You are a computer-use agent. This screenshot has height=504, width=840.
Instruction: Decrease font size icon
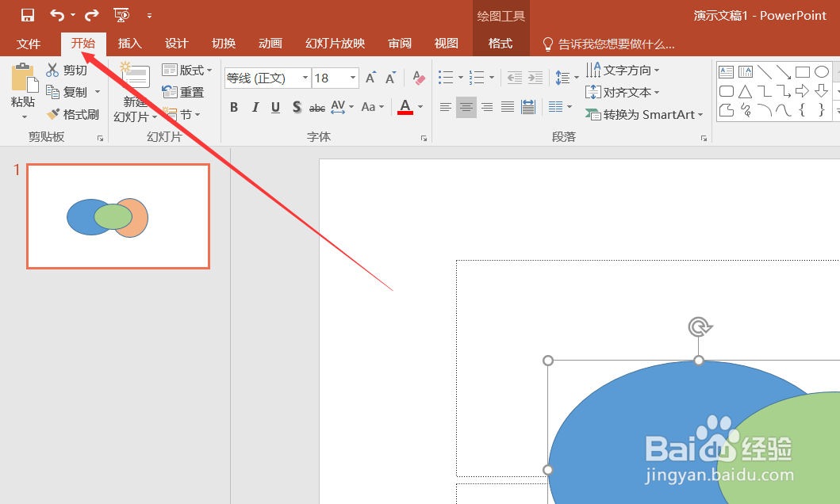point(390,78)
